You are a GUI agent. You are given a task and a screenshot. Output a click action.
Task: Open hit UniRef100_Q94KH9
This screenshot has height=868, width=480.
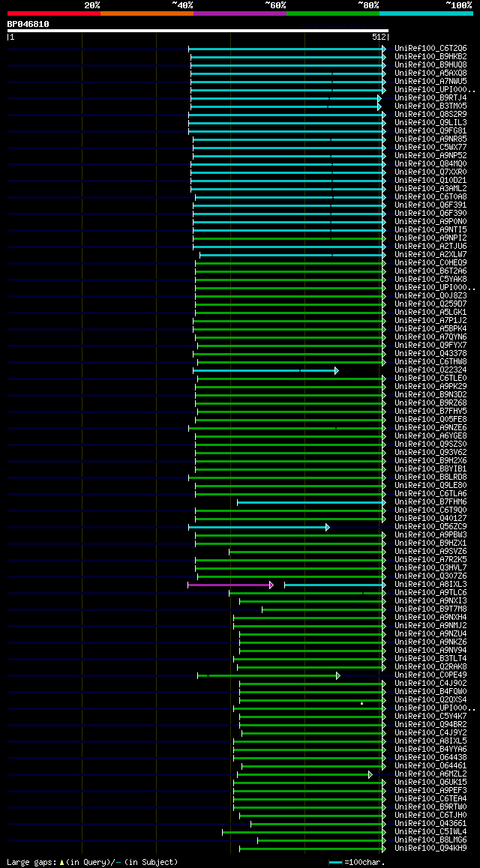pyautogui.click(x=430, y=848)
